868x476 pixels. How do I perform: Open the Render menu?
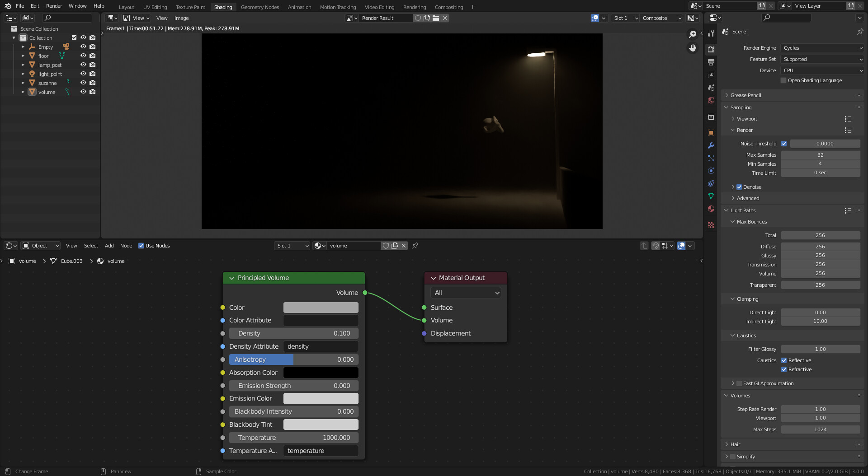(54, 6)
